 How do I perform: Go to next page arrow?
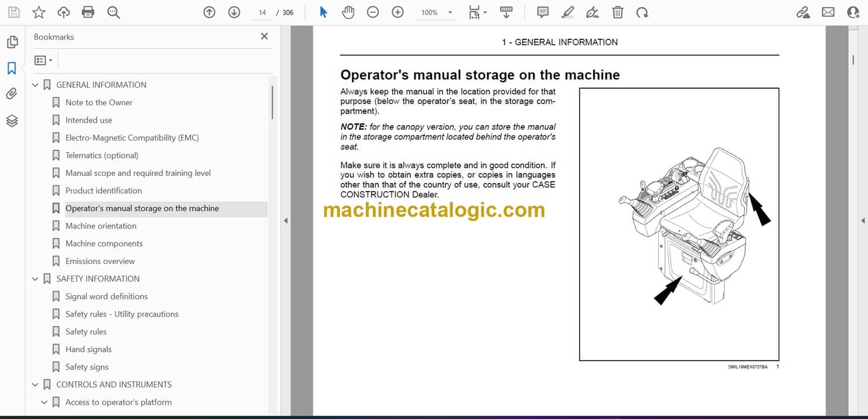tap(234, 12)
